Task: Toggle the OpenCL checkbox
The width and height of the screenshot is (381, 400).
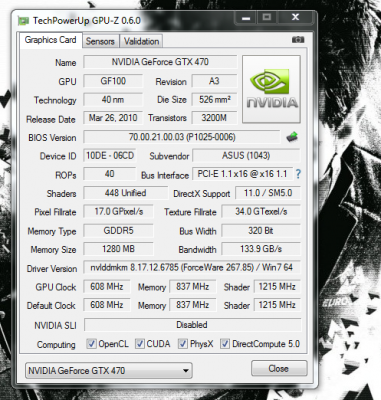Action: tap(91, 344)
